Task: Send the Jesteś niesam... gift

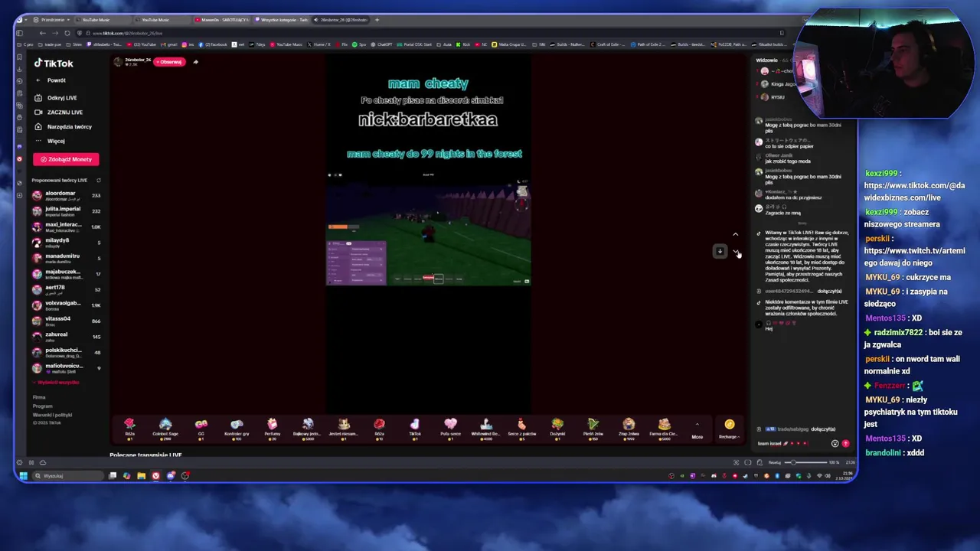Action: [344, 428]
